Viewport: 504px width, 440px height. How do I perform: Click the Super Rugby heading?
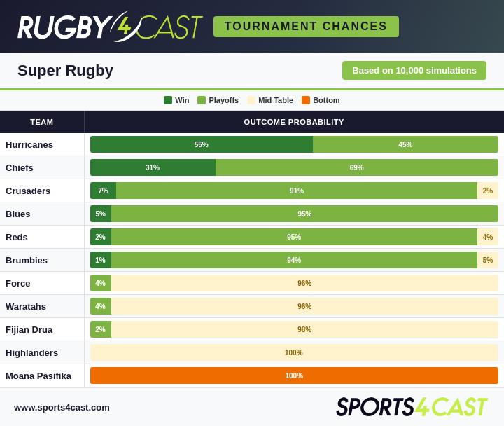[65, 71]
